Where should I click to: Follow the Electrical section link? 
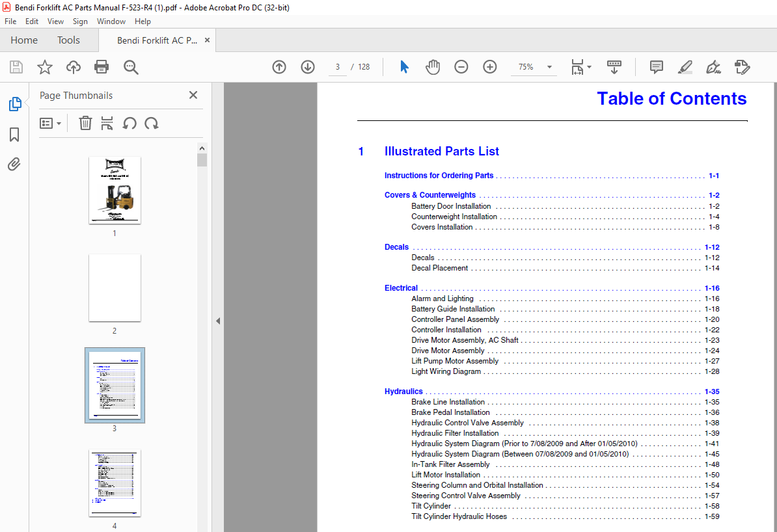tap(401, 288)
